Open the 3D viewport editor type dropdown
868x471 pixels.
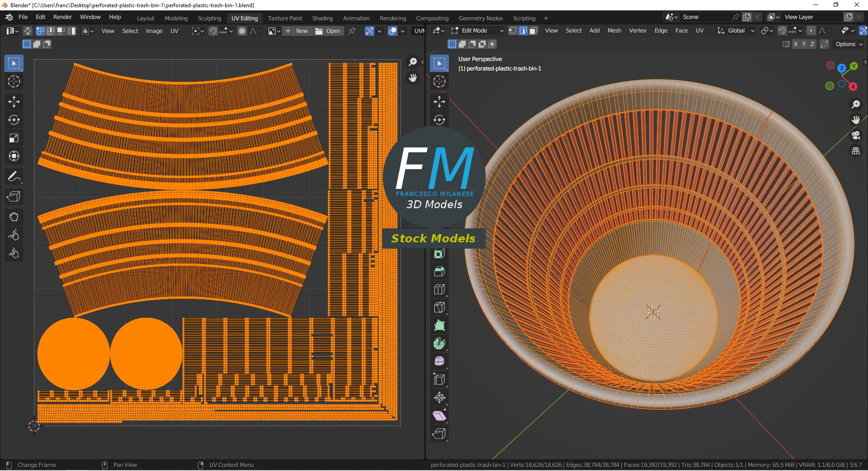point(439,31)
